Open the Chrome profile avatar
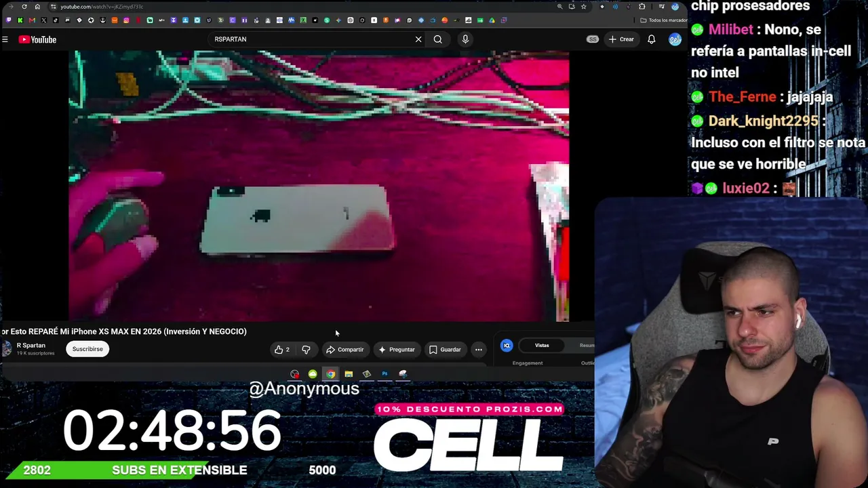The image size is (868, 488). pyautogui.click(x=675, y=7)
